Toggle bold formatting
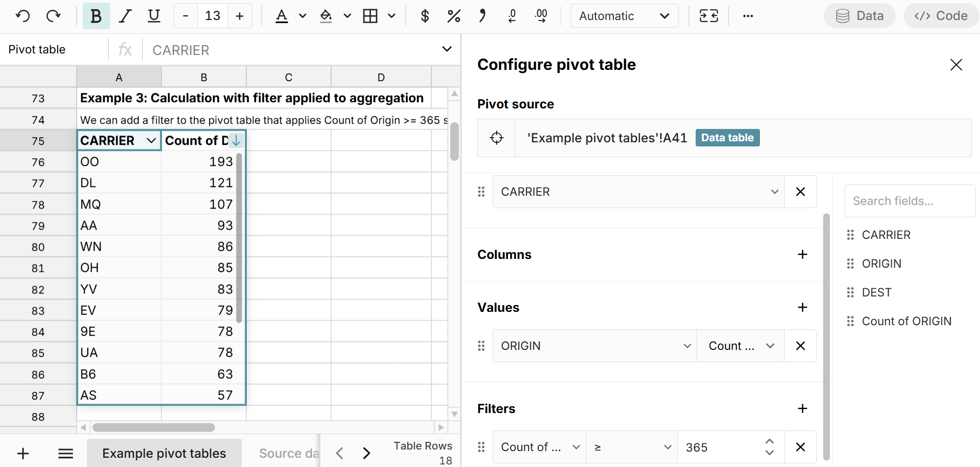 point(96,15)
